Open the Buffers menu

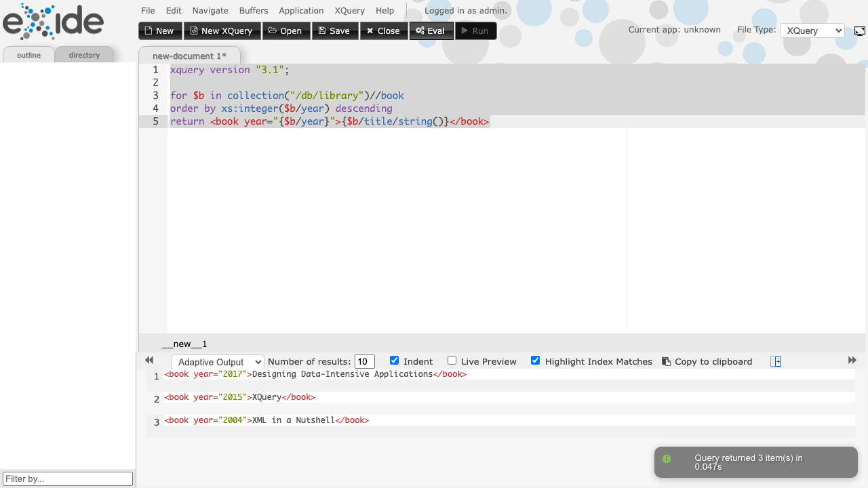point(254,11)
